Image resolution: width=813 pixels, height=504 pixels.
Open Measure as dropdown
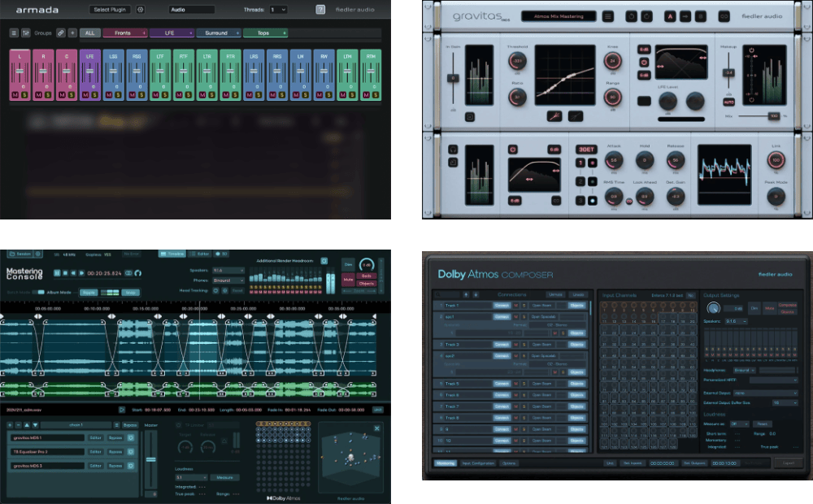(739, 424)
